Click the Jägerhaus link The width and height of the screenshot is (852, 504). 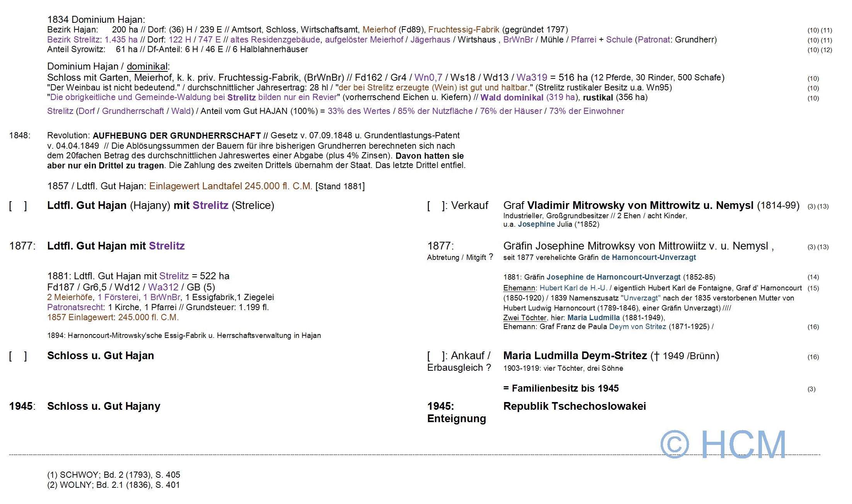[x=430, y=40]
